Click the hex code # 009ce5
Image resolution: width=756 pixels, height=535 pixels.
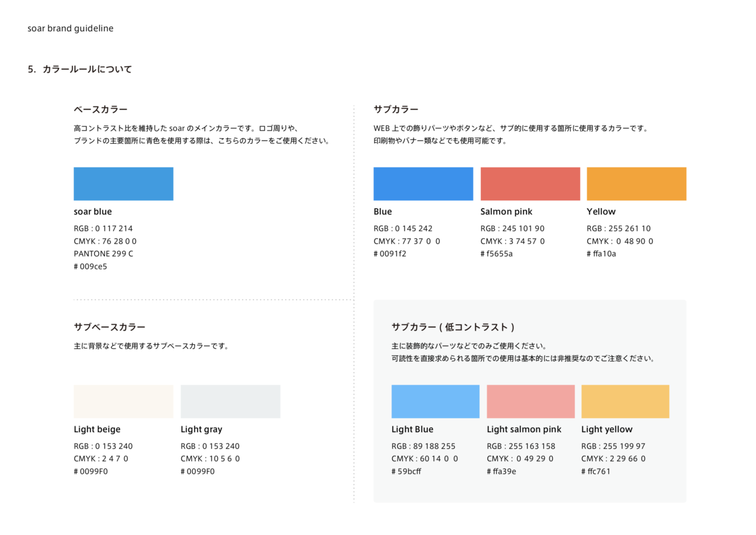coord(90,267)
